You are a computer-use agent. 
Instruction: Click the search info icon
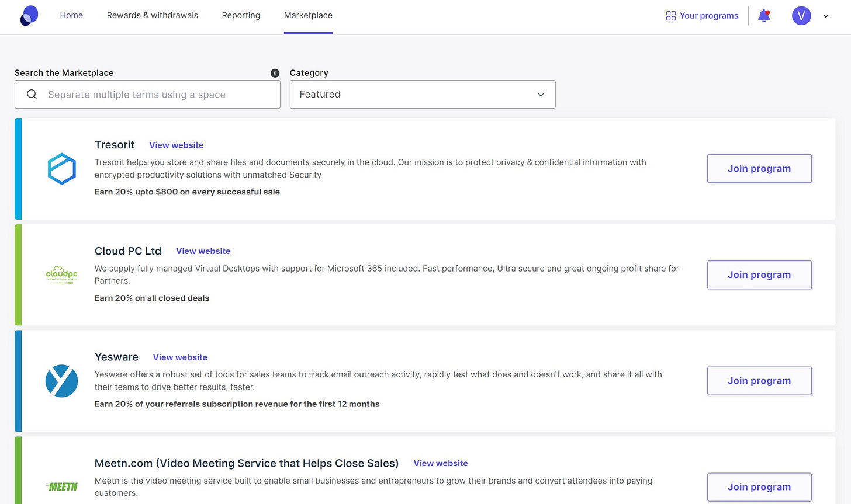tap(275, 73)
